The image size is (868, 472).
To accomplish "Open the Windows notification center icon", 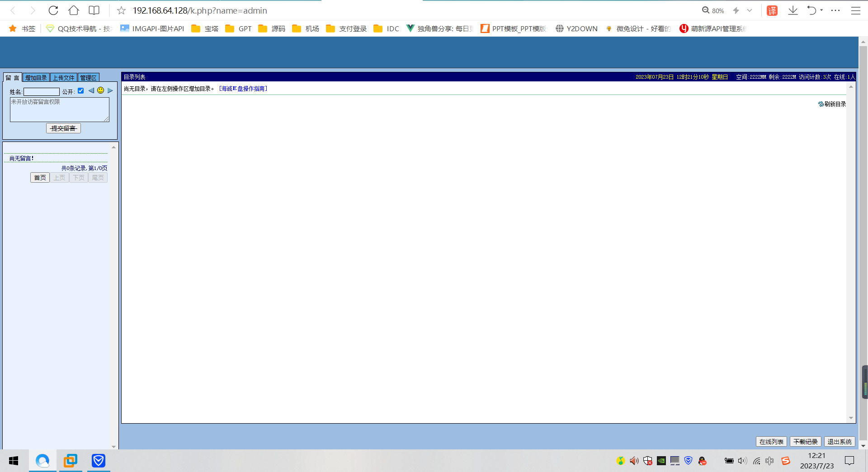I will [x=849, y=461].
